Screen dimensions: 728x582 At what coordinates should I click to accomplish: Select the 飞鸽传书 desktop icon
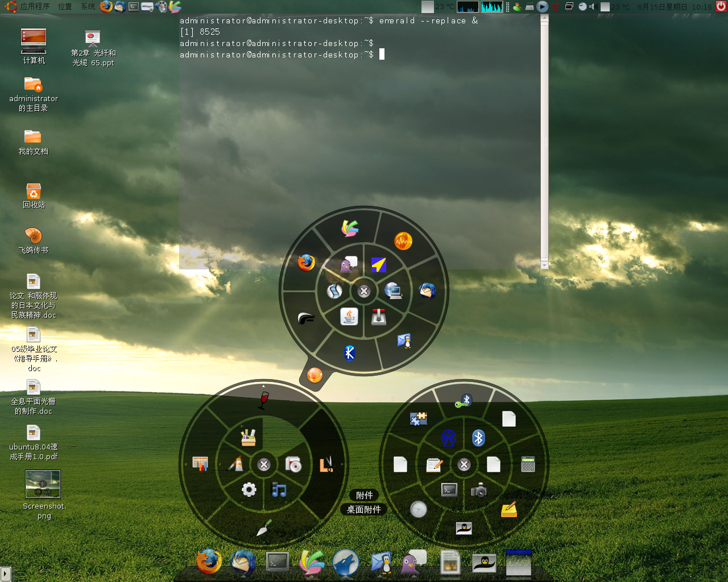click(34, 240)
